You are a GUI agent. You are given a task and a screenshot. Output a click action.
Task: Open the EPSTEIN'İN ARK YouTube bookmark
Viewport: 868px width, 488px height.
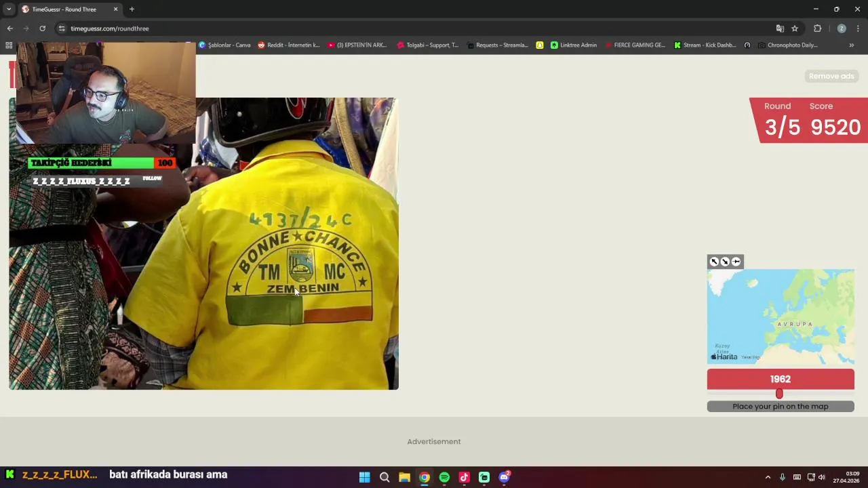point(357,45)
